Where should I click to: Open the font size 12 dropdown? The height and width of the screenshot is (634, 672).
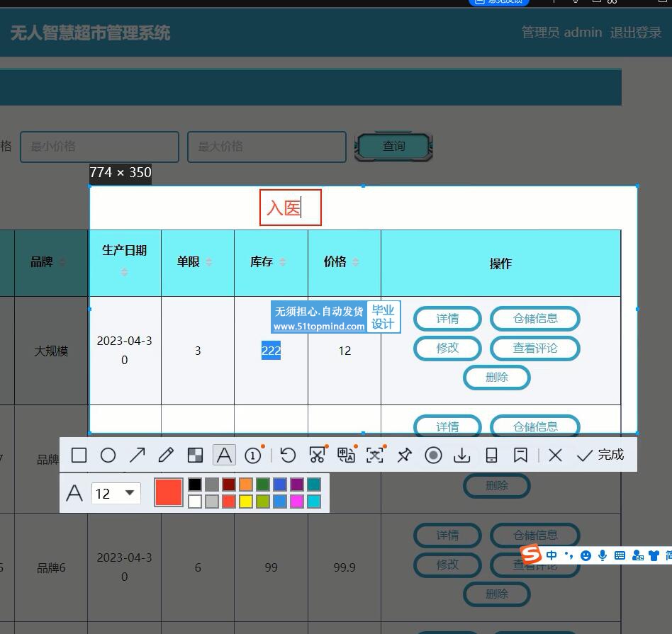click(116, 493)
